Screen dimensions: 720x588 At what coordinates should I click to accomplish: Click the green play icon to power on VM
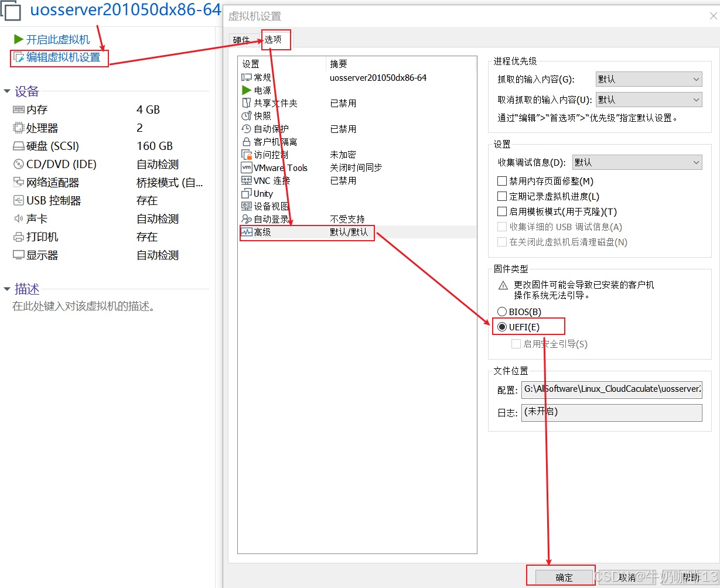pos(18,39)
